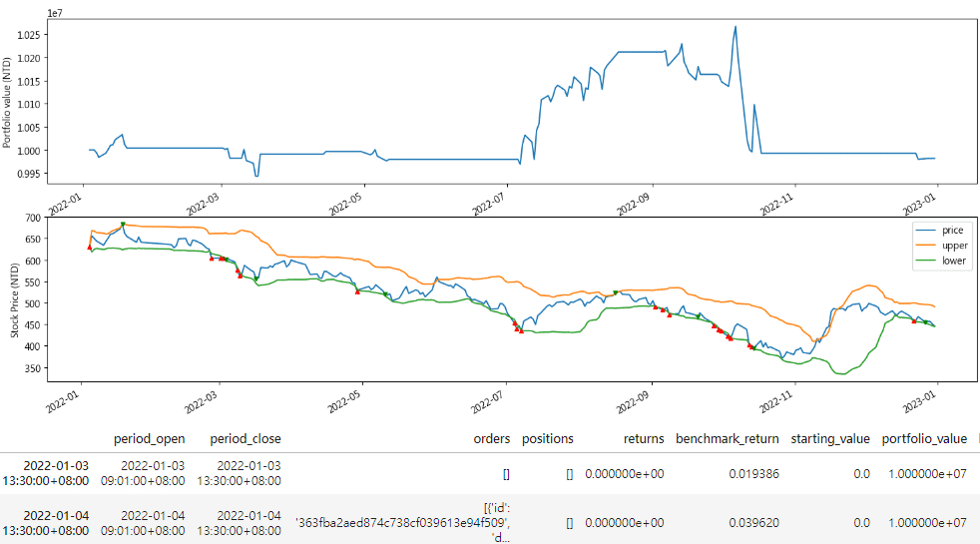Click the portfolio_value column header
980x544 pixels.
tap(924, 438)
